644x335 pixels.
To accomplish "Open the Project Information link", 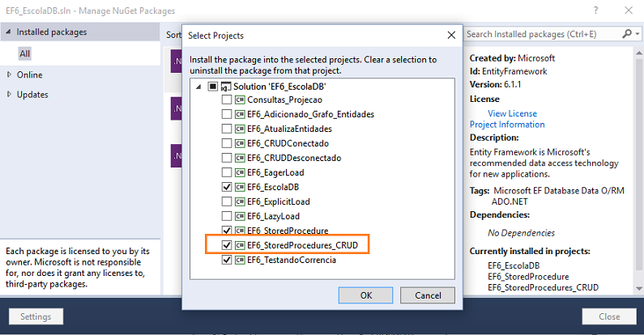I will [507, 125].
